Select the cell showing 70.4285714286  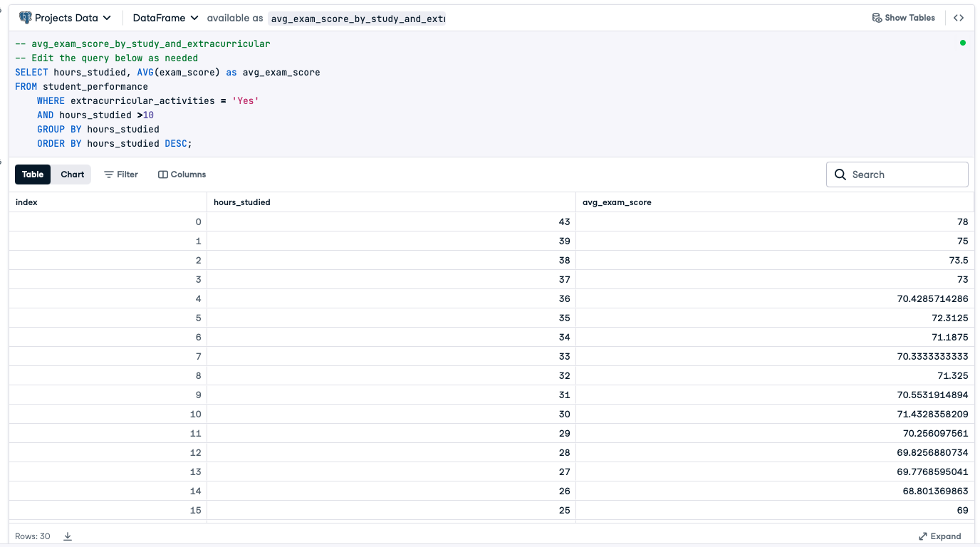(x=774, y=298)
